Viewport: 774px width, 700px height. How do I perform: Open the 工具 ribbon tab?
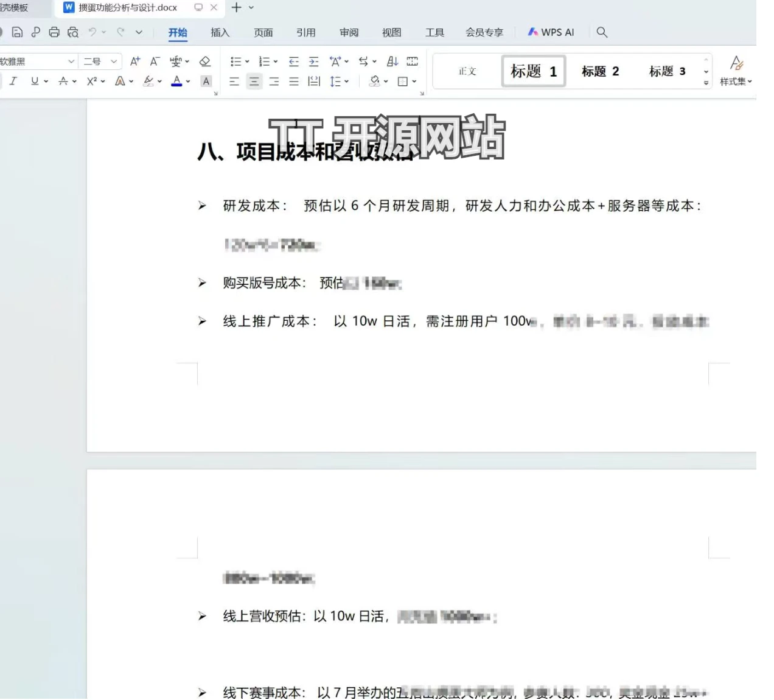click(435, 32)
